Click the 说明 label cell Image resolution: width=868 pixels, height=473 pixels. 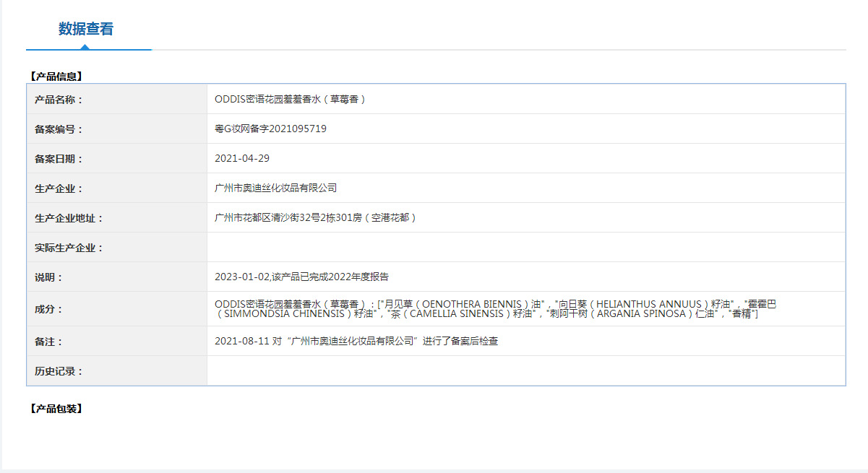point(117,277)
